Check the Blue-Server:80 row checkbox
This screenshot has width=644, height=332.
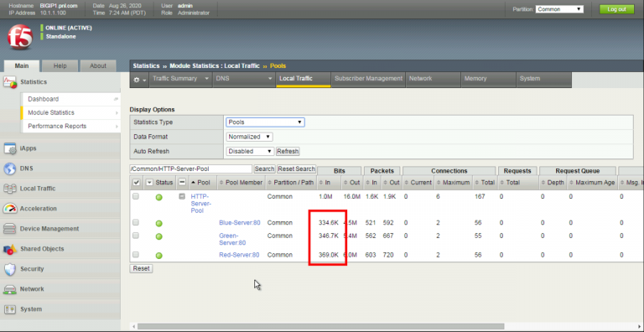point(136,222)
